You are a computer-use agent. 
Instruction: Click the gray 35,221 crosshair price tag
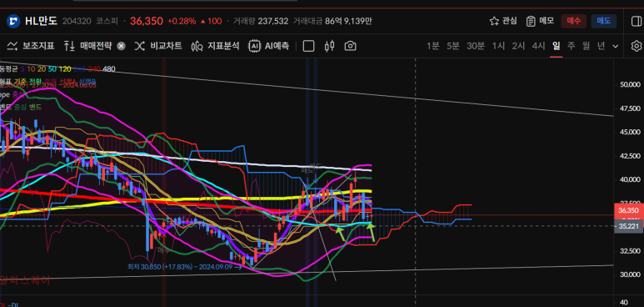click(x=628, y=226)
